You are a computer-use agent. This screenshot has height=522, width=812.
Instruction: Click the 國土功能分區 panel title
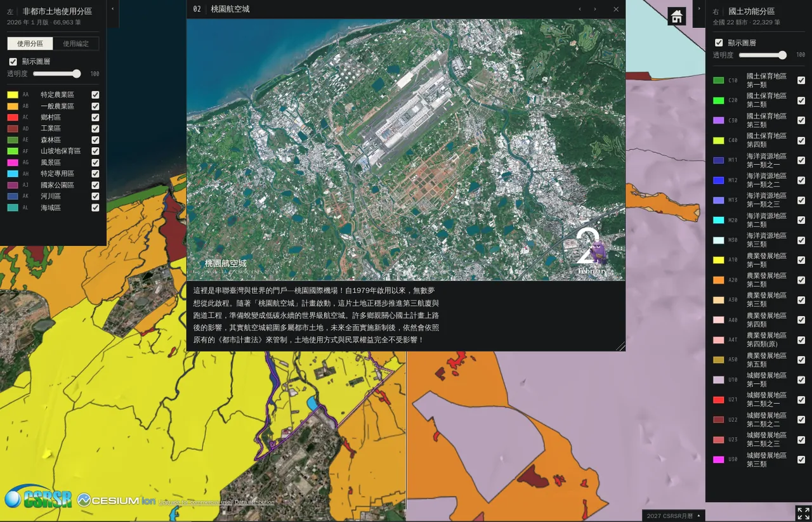752,11
